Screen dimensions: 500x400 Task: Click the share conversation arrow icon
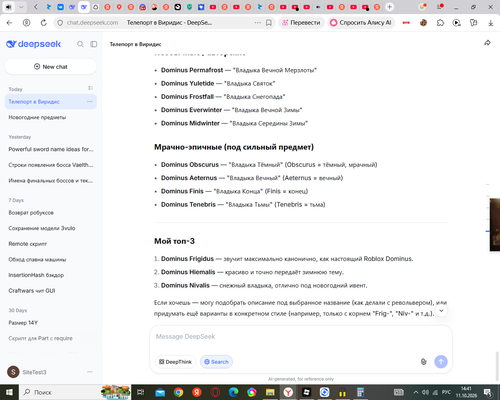click(x=487, y=43)
